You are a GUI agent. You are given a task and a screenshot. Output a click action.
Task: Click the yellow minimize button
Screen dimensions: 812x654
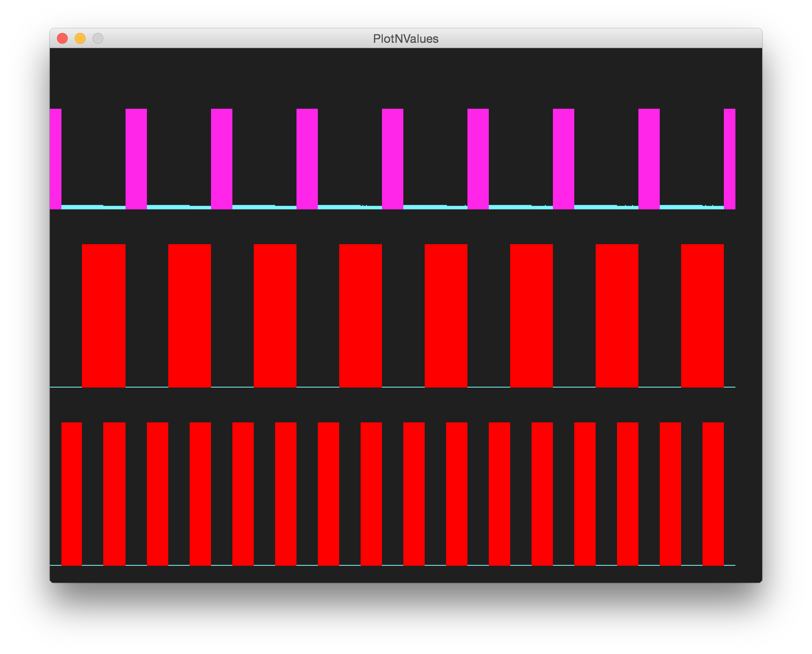[x=80, y=39]
